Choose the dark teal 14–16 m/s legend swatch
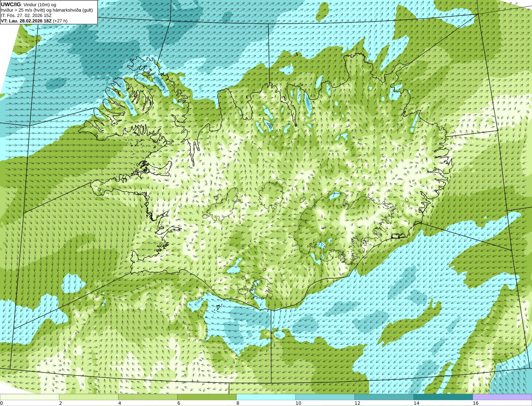Screen dimensions: 532x406 pos(443,397)
